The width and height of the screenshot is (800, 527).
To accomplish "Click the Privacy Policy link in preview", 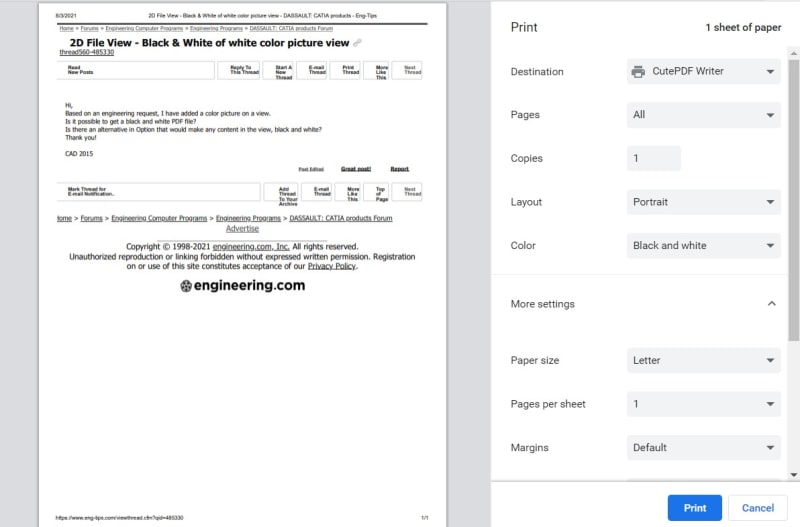I will tap(332, 266).
